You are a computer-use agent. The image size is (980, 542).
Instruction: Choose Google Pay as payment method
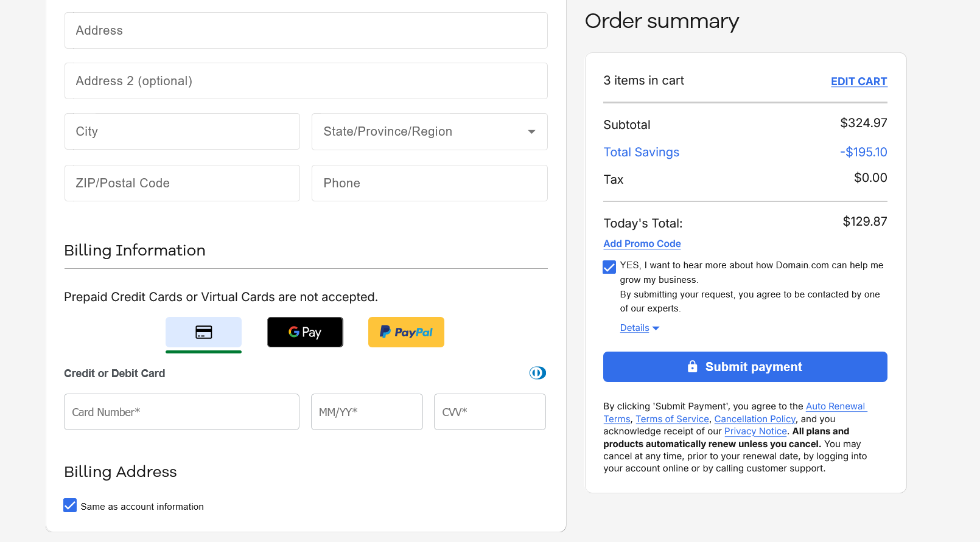(305, 332)
